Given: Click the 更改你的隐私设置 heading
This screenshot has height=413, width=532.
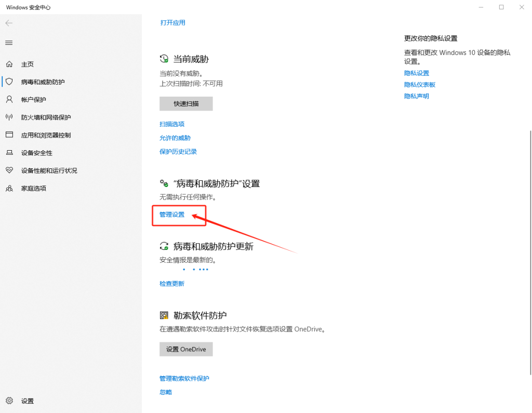Looking at the screenshot, I should 431,38.
